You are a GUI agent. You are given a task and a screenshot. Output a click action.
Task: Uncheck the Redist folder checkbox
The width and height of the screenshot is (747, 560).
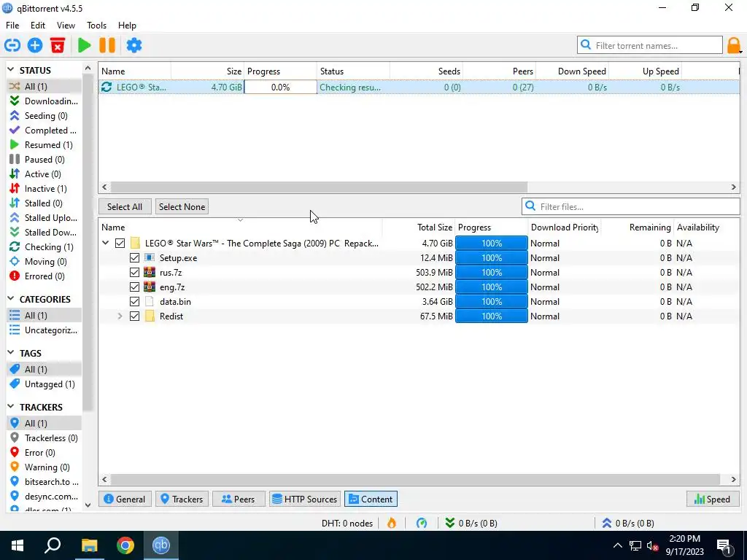[x=134, y=316]
